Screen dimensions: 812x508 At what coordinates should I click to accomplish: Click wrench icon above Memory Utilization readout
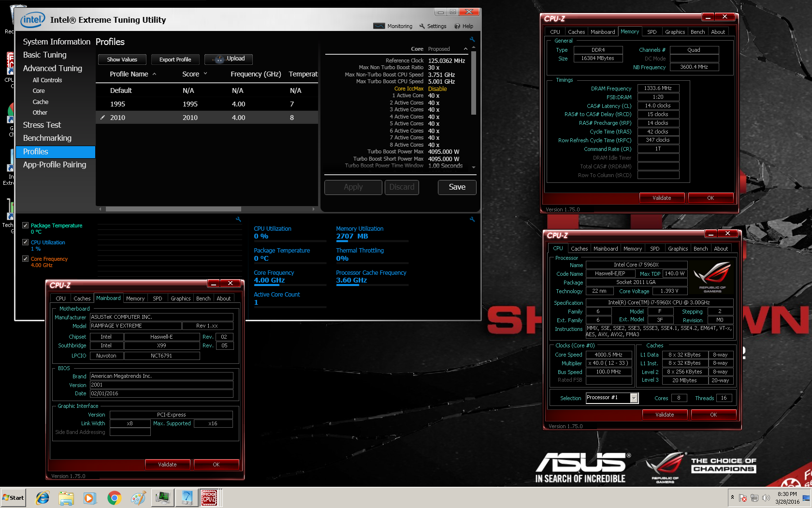click(472, 219)
